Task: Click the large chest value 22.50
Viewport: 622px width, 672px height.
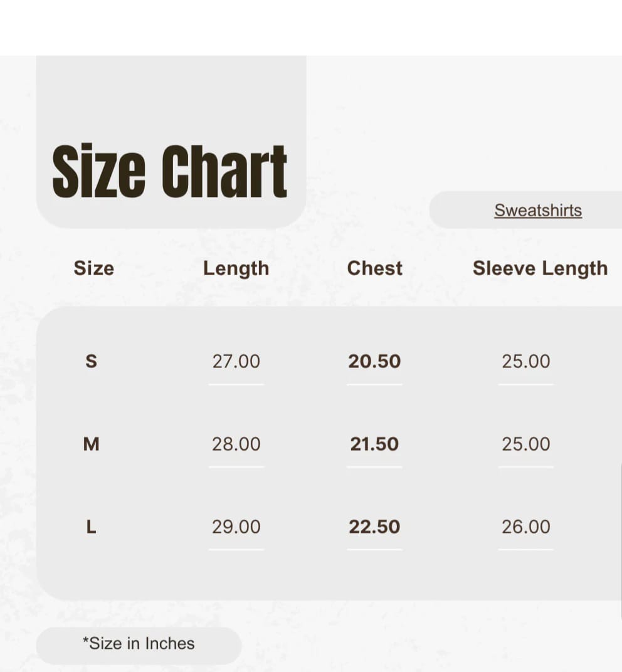Action: [374, 527]
